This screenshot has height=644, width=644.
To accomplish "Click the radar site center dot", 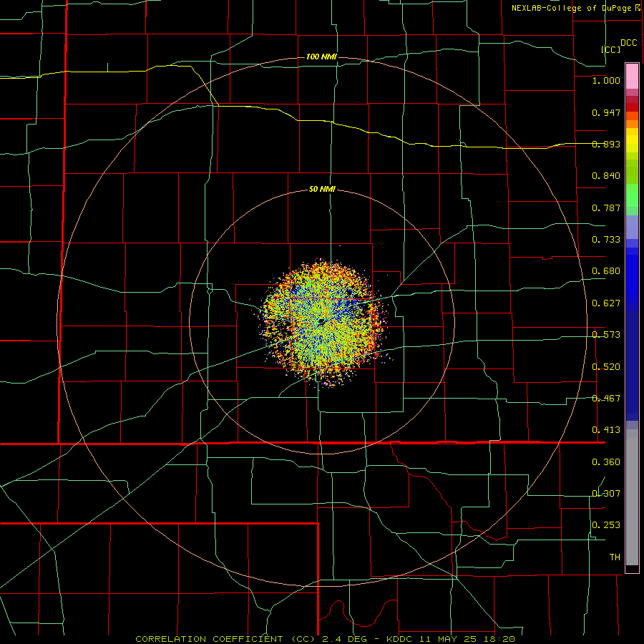I will point(321,321).
